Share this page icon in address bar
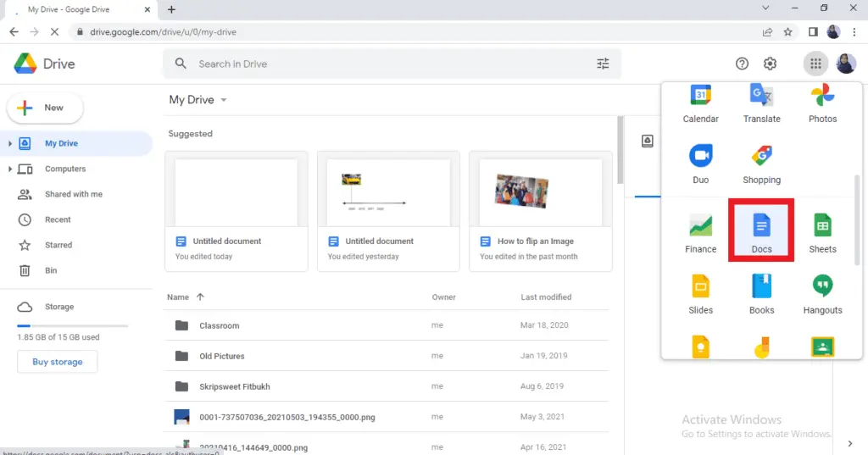The image size is (868, 455). click(x=767, y=32)
